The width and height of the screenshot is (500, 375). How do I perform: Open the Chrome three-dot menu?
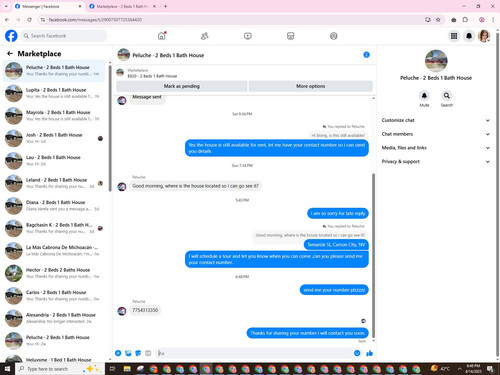pos(493,20)
